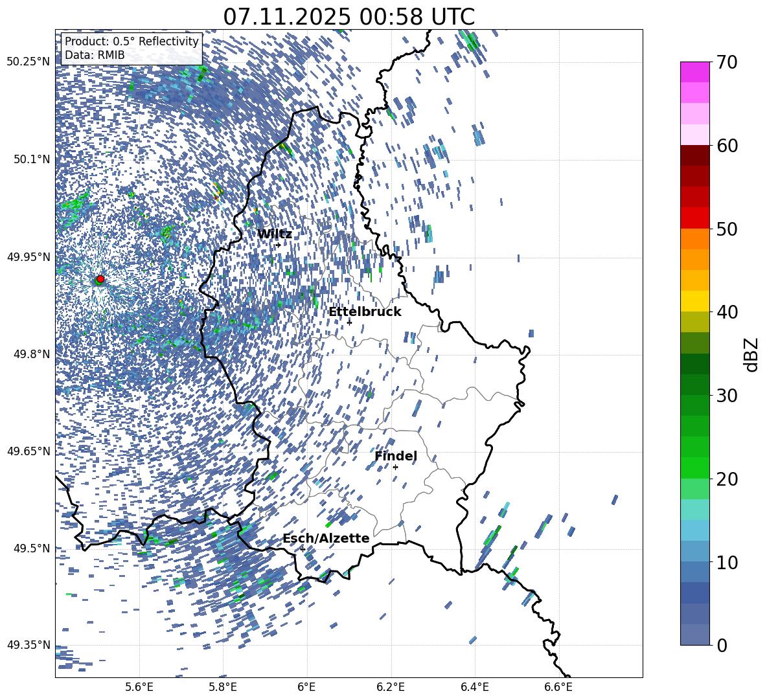Click the Wiltz station cross marker

279,245
